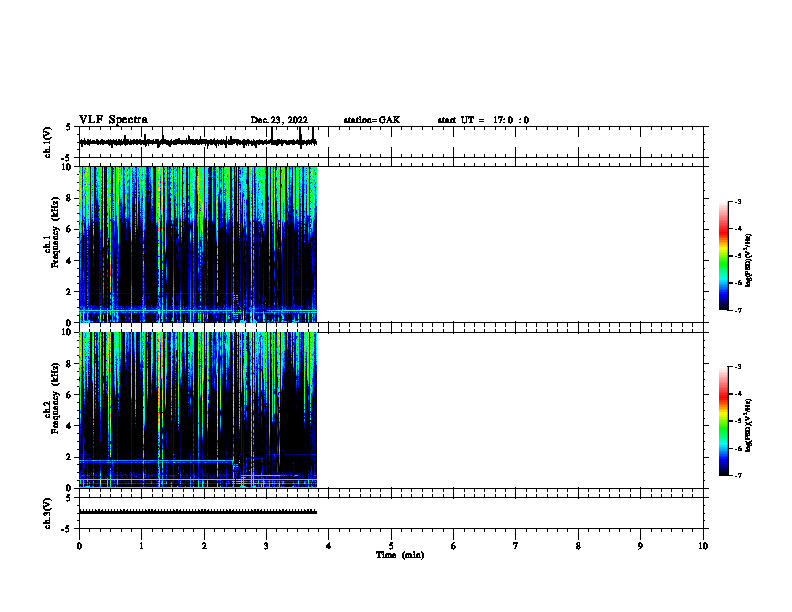Click the time axis tick label "9"
Viewport: 792px width, 612px height.
pyautogui.click(x=640, y=546)
